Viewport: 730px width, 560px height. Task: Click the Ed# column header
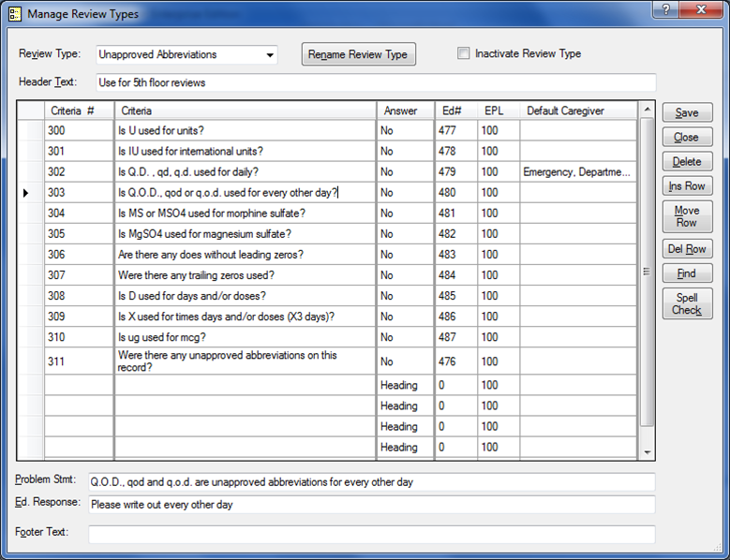[456, 111]
